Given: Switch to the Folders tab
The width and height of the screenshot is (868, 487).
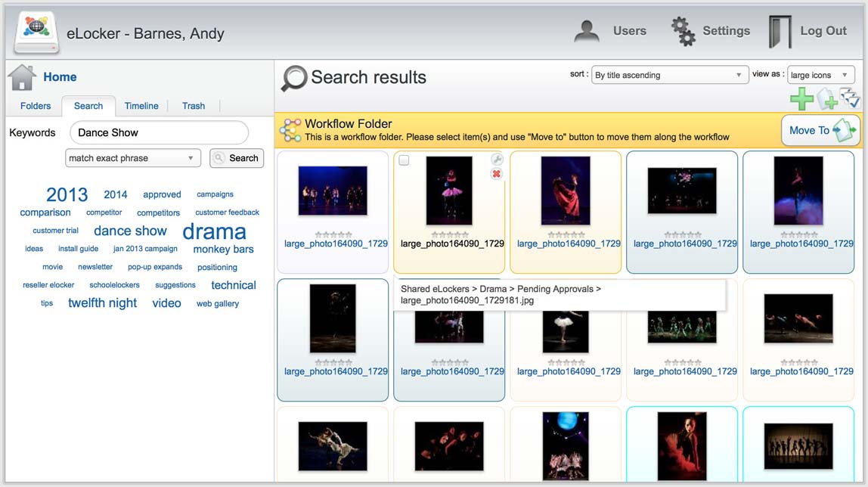Looking at the screenshot, I should point(36,106).
